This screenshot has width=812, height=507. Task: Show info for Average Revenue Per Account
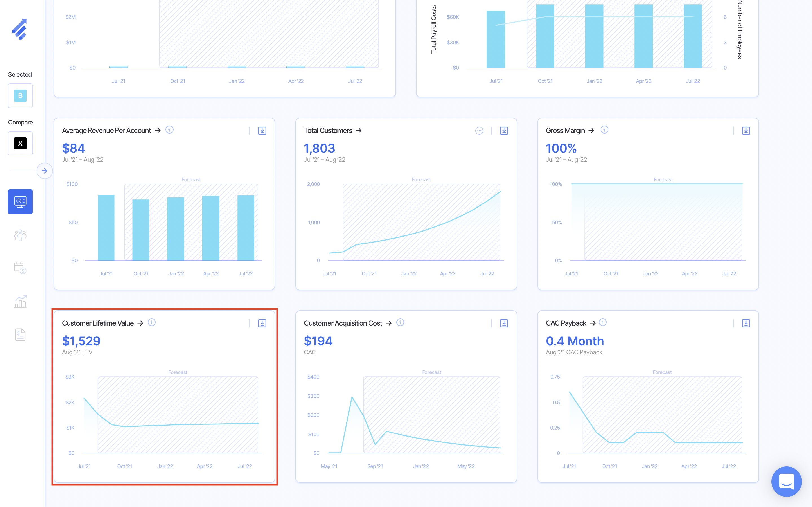point(169,130)
